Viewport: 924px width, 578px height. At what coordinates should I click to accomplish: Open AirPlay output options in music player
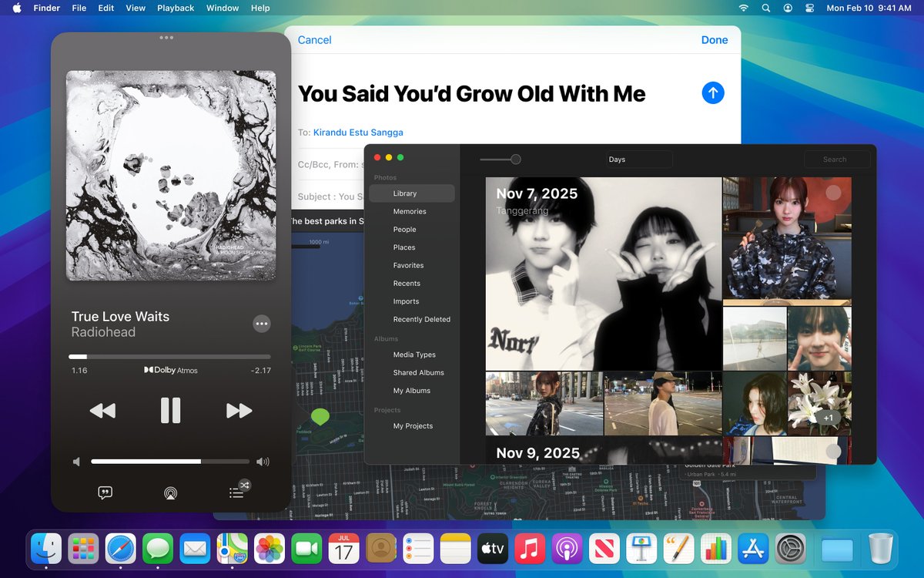[170, 492]
